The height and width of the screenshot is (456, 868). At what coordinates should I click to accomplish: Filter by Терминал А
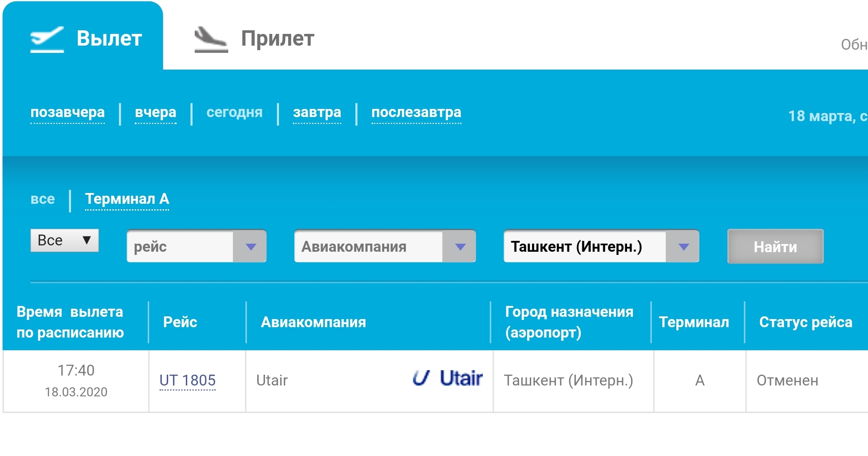127,199
